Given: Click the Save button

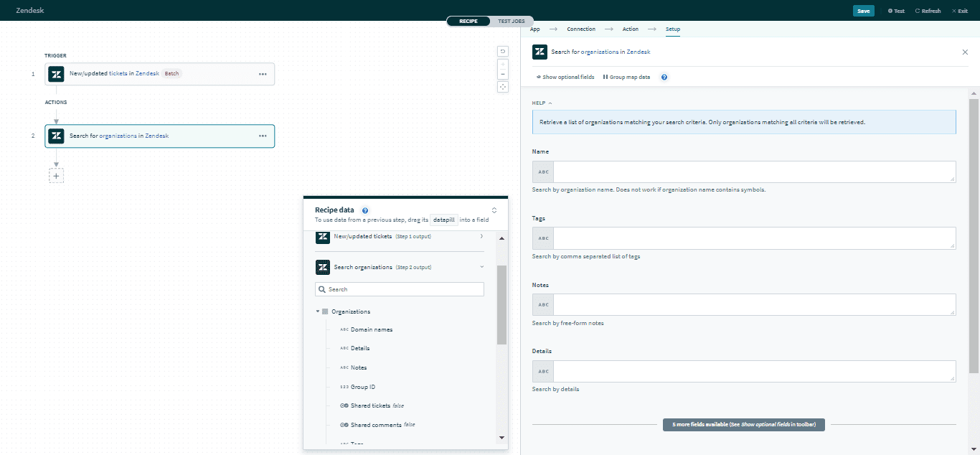Looking at the screenshot, I should pyautogui.click(x=863, y=10).
